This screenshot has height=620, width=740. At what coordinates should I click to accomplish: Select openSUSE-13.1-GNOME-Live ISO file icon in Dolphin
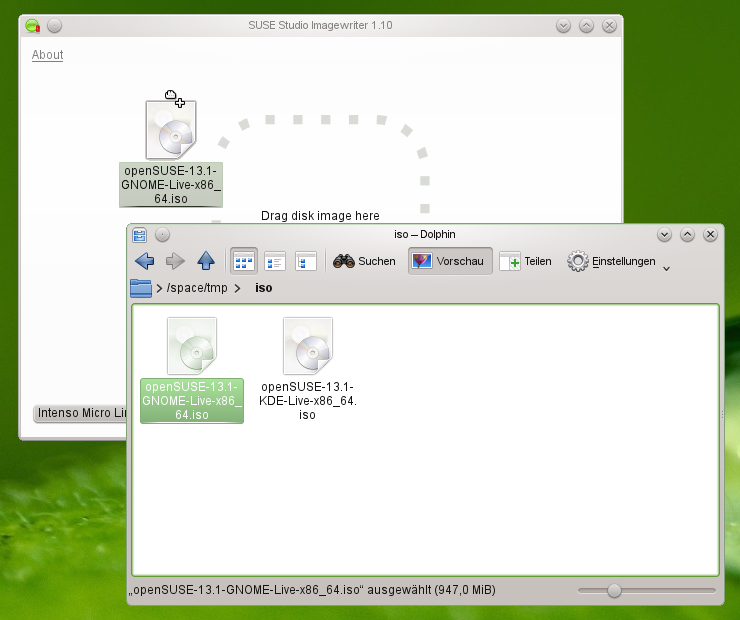tap(192, 346)
